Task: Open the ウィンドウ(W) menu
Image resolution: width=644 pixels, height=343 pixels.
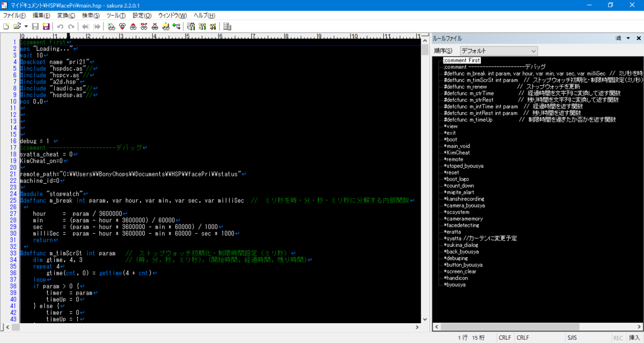Action: tap(173, 16)
